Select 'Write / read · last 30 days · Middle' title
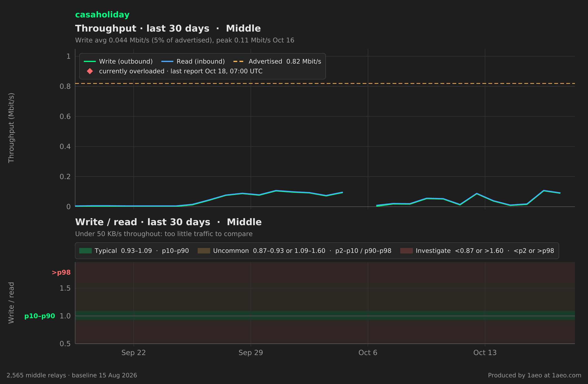 [x=168, y=222]
